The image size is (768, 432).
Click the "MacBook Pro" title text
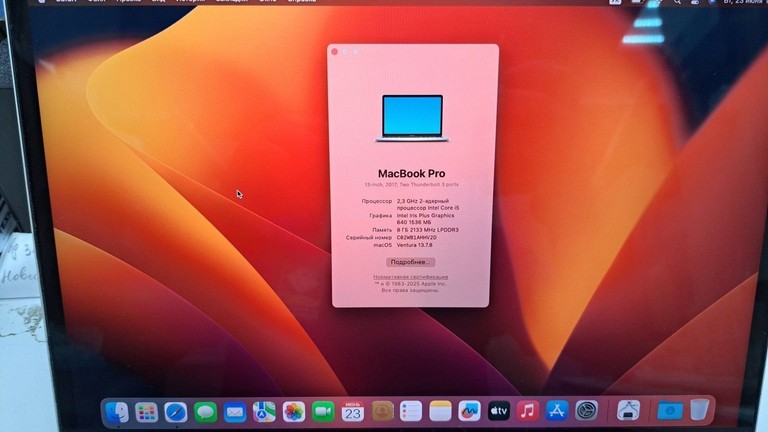pyautogui.click(x=411, y=173)
